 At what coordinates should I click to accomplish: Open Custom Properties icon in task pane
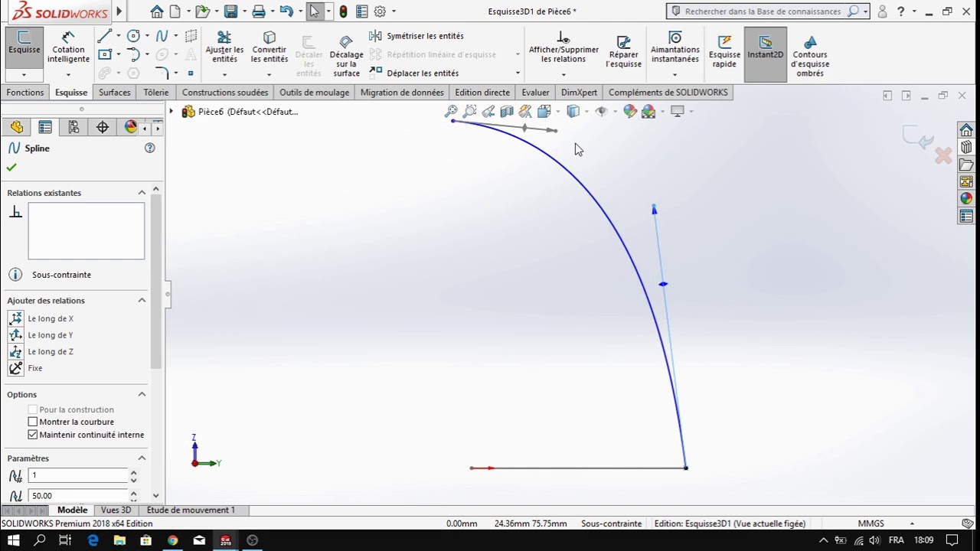coord(966,217)
